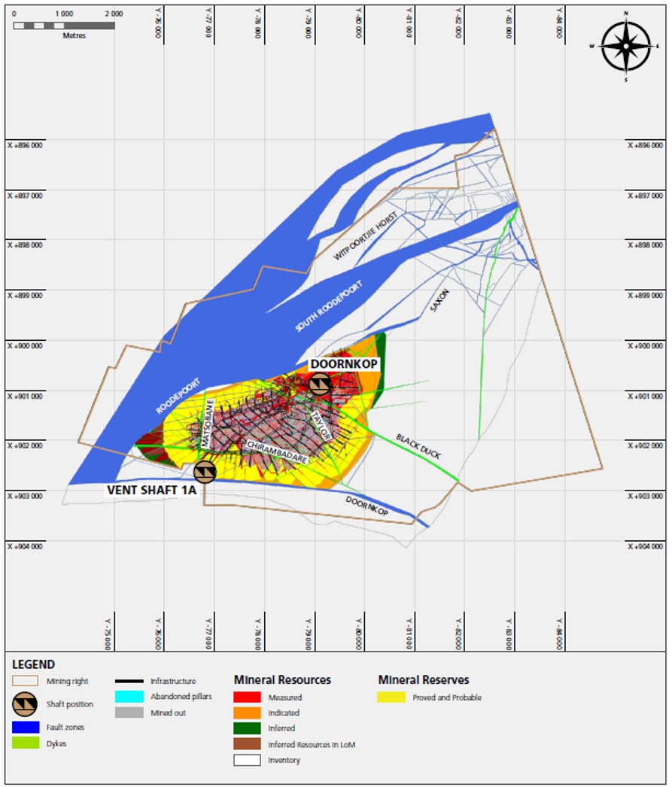
Task: Select the Mineral Resources heading
Action: (x=282, y=680)
